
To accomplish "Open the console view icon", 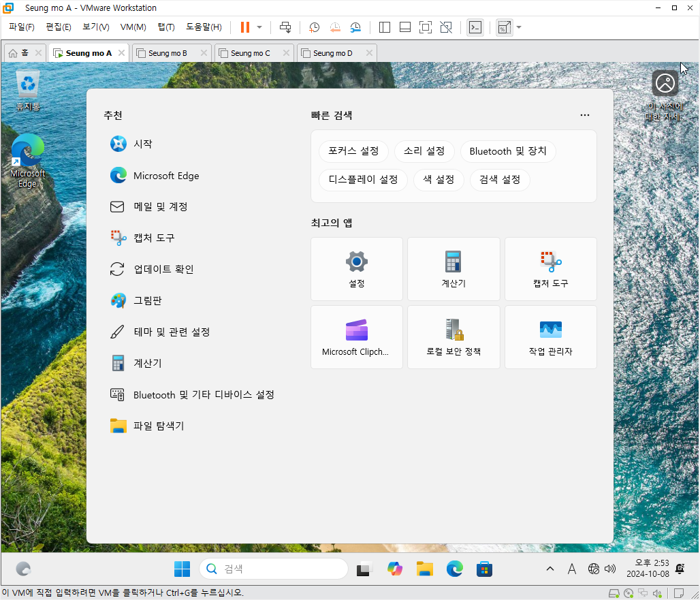I will pyautogui.click(x=475, y=27).
